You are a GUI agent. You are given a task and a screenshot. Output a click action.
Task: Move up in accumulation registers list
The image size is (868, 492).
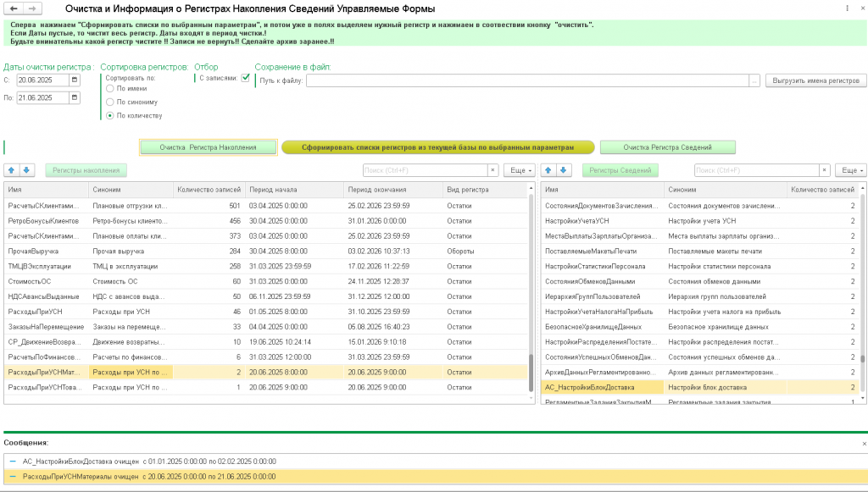11,170
